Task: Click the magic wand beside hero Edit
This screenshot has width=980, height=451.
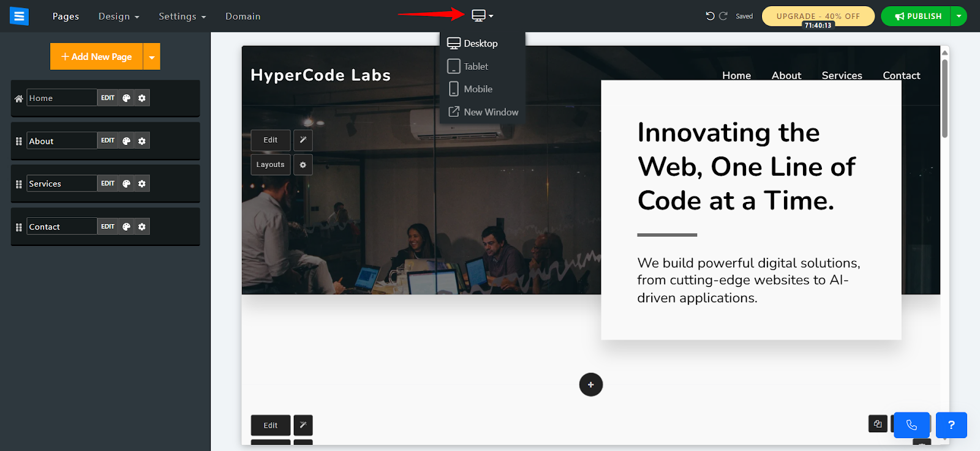Action: 303,140
